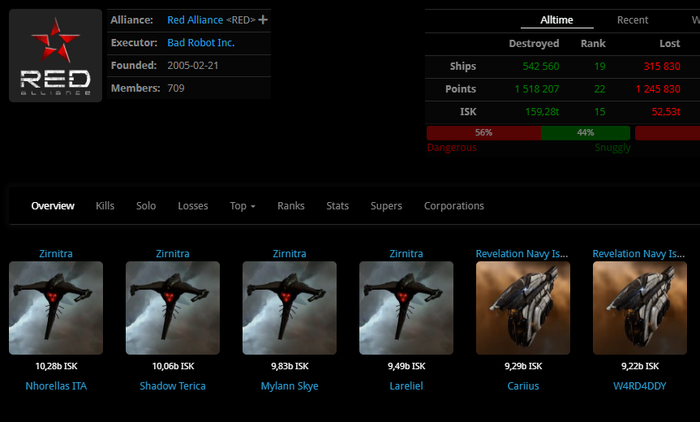This screenshot has width=700, height=422.
Task: Open Shadow Terica's Zirnitra ship image
Action: 172,308
